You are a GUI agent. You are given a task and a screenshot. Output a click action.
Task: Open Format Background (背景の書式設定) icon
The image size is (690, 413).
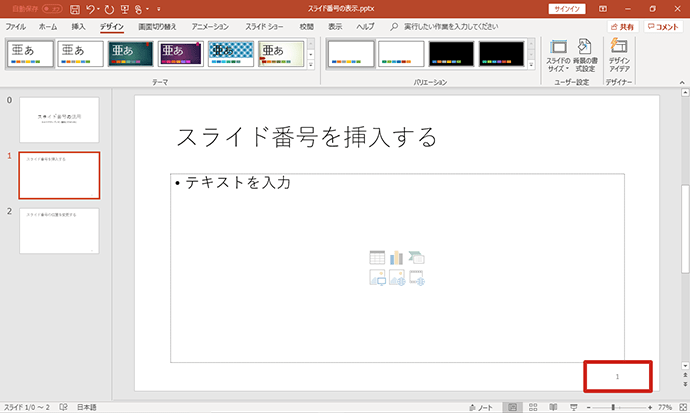coord(585,55)
